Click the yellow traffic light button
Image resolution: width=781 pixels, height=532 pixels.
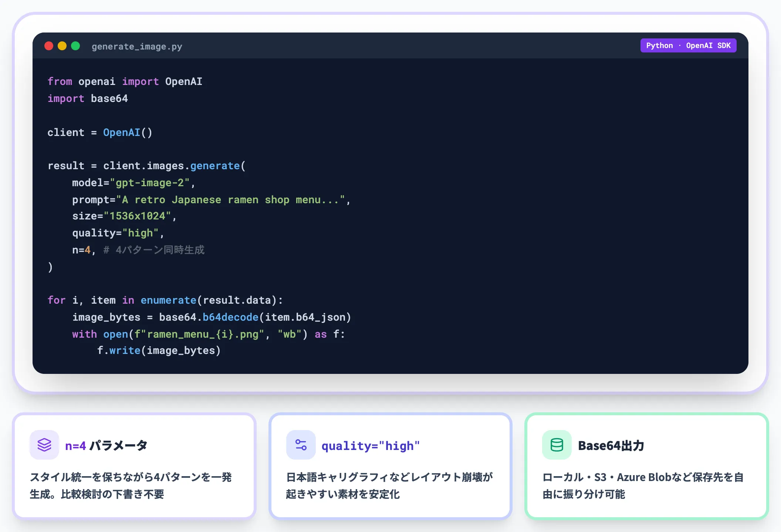62,46
